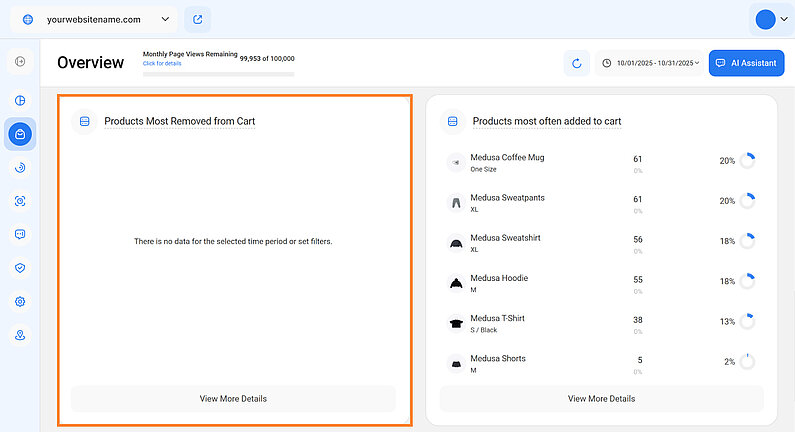
Task: Click the chat bubble icon in sidebar
Action: click(x=20, y=234)
